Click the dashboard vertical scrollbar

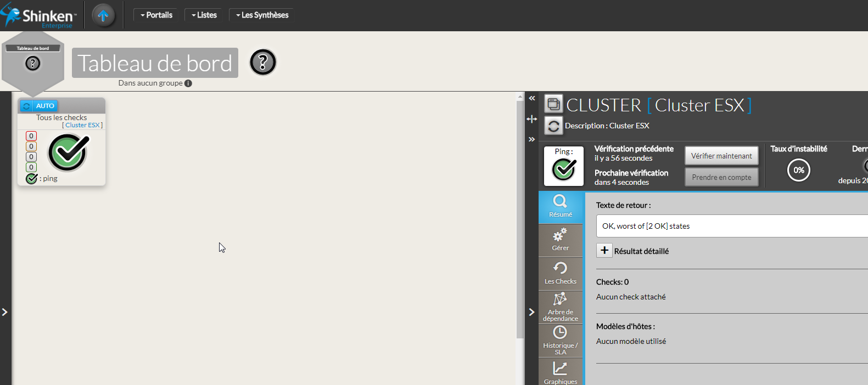pyautogui.click(x=520, y=219)
